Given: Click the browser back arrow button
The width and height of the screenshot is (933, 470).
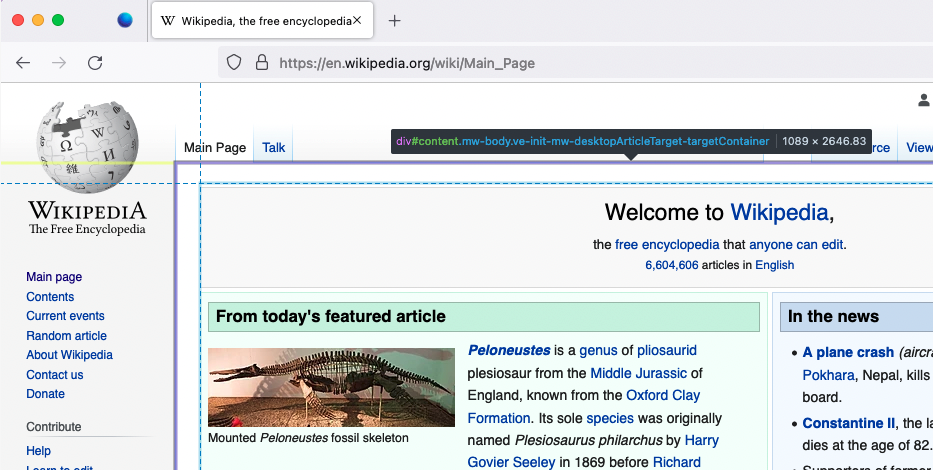Looking at the screenshot, I should pos(23,63).
